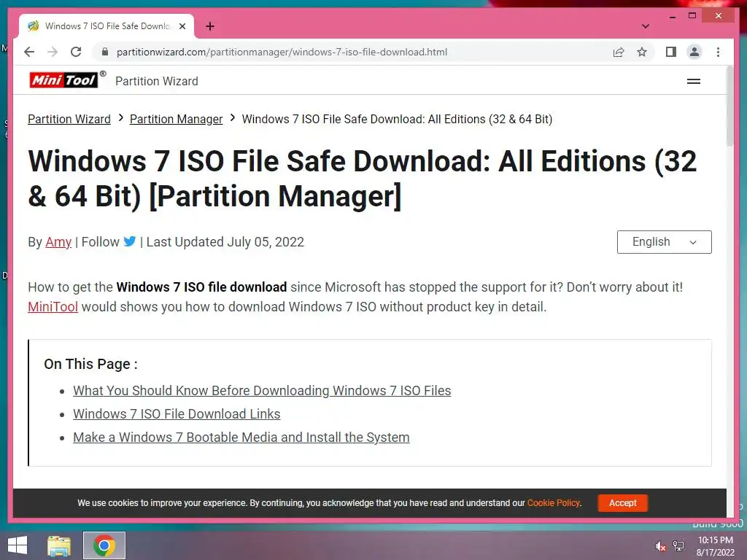Open the MiniTool link in intro
Viewport: 747px width, 560px height.
click(x=53, y=307)
